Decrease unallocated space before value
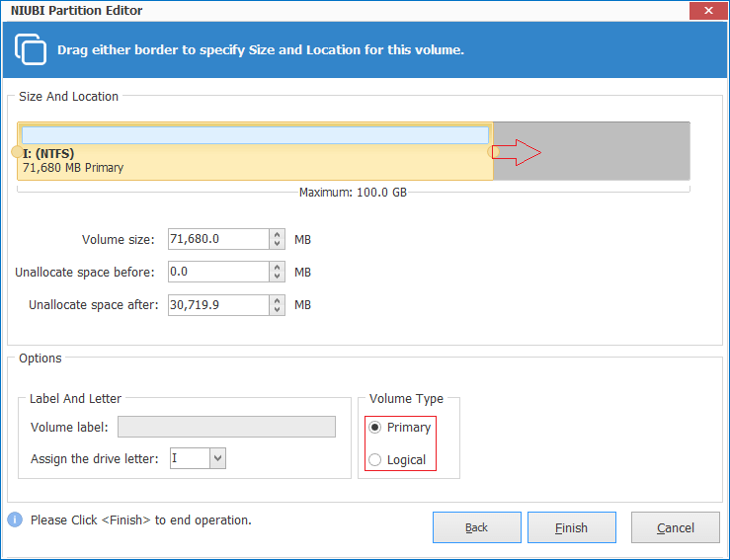730x560 pixels. pos(278,277)
